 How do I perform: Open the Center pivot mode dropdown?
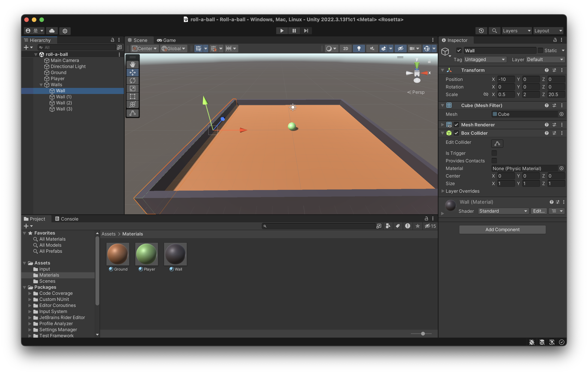point(144,49)
